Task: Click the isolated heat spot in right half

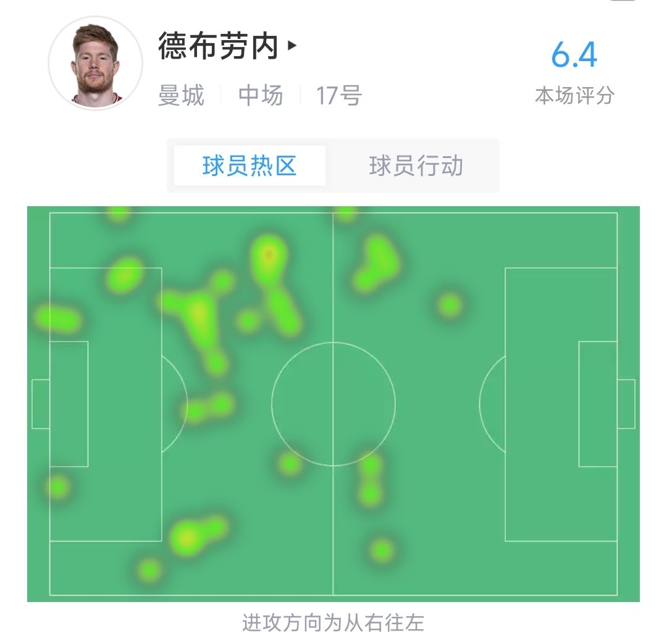Action: pyautogui.click(x=450, y=305)
